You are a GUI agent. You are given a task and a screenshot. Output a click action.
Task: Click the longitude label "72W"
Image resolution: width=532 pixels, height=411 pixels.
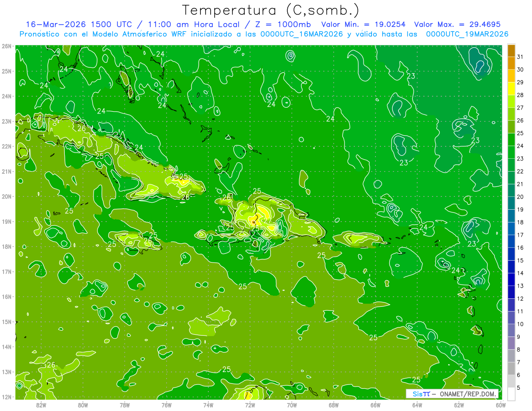tap(250, 405)
